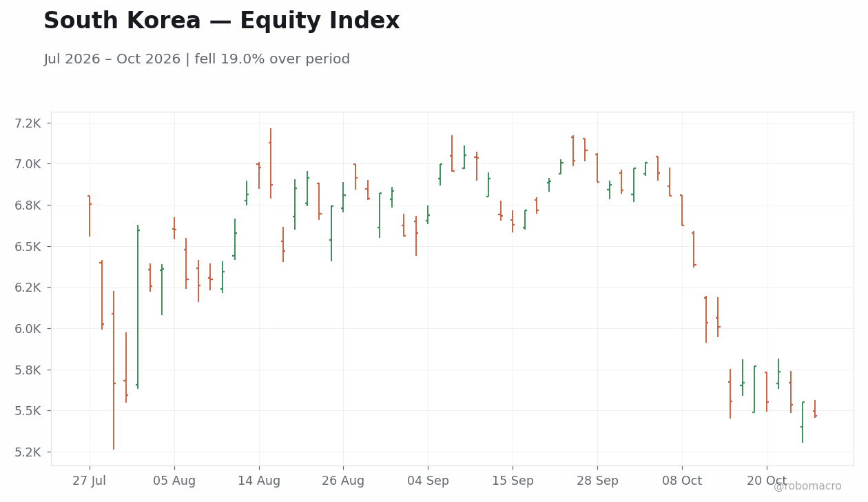Image resolution: width=868 pixels, height=502 pixels.
Task: Click the chart title South Korea — Equity Index
Action: coord(221,21)
